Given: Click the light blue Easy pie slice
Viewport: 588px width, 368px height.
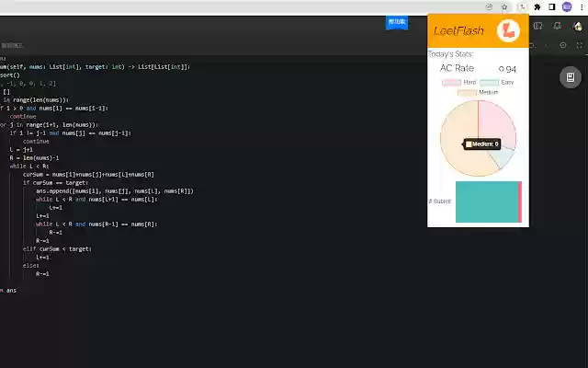Looking at the screenshot, I should [x=503, y=157].
